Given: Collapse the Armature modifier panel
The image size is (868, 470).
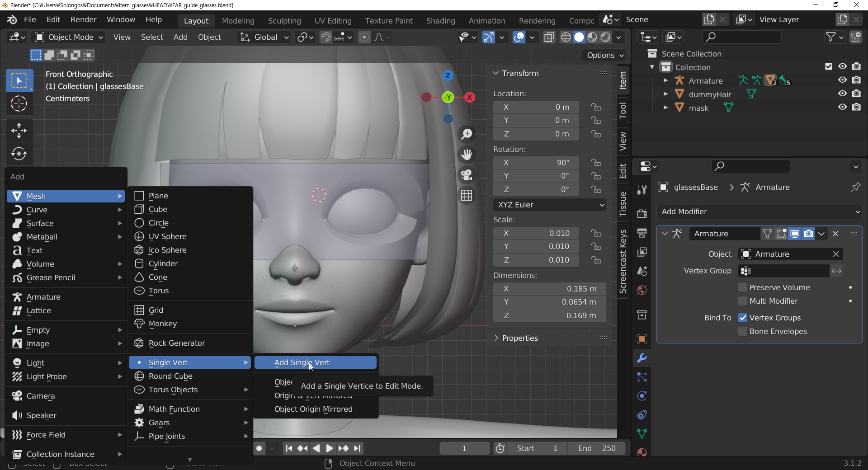Looking at the screenshot, I should pyautogui.click(x=665, y=234).
